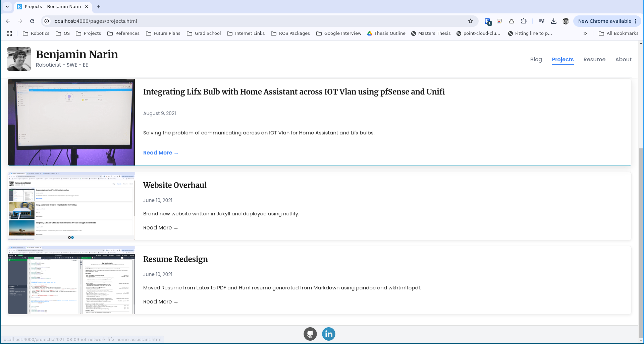Open the Chrome downloads icon
This screenshot has width=644, height=344.
coord(554,21)
